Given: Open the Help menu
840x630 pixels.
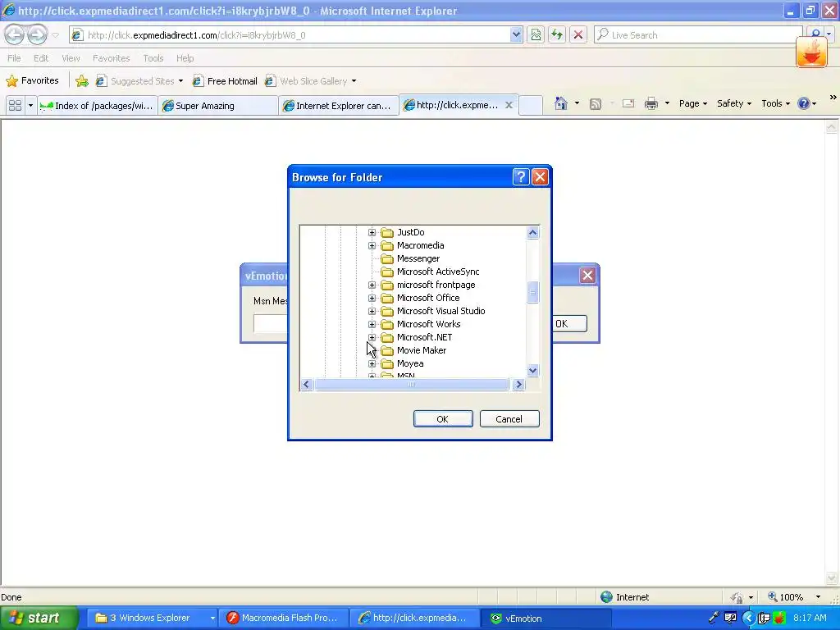Looking at the screenshot, I should [185, 58].
